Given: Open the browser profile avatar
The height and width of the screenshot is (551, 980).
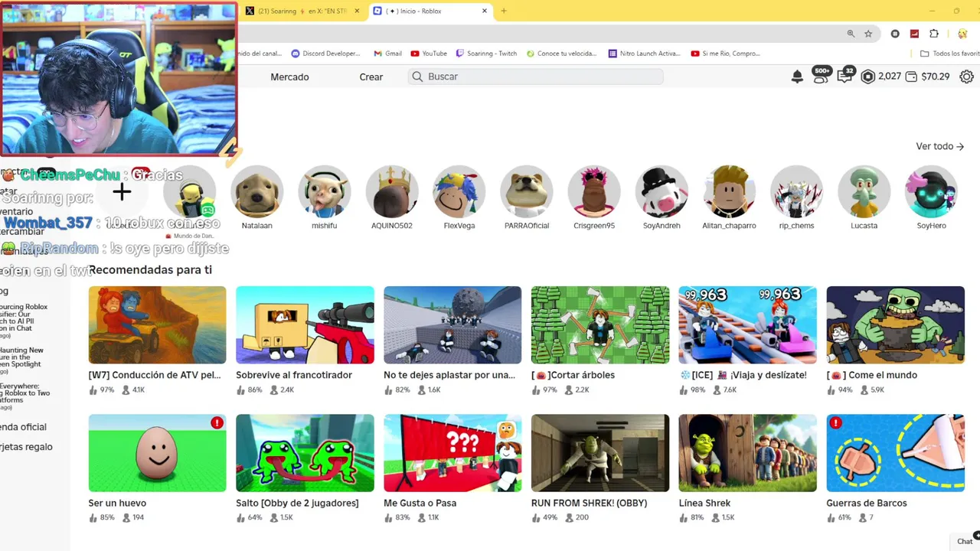Looking at the screenshot, I should tap(963, 34).
